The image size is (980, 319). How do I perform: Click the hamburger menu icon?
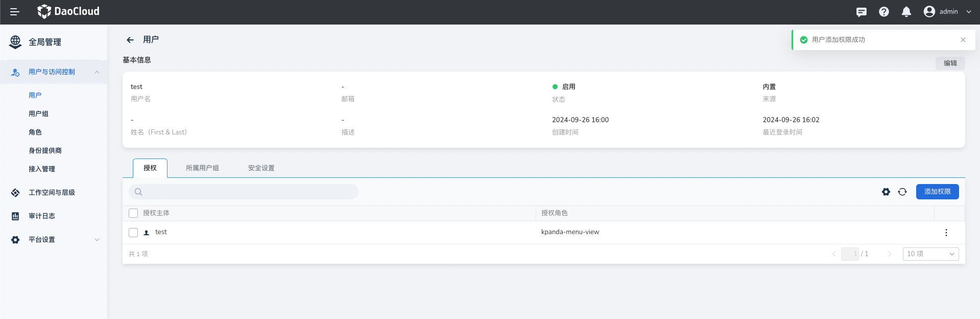click(15, 12)
